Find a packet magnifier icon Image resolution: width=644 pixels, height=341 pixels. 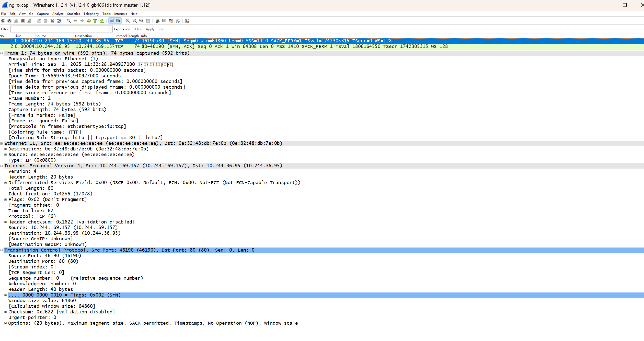69,21
